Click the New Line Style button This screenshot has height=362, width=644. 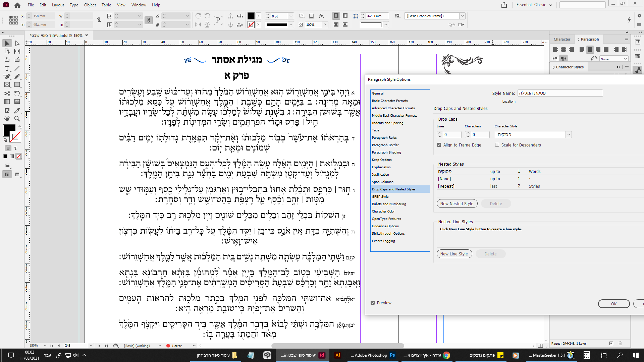coord(454,254)
